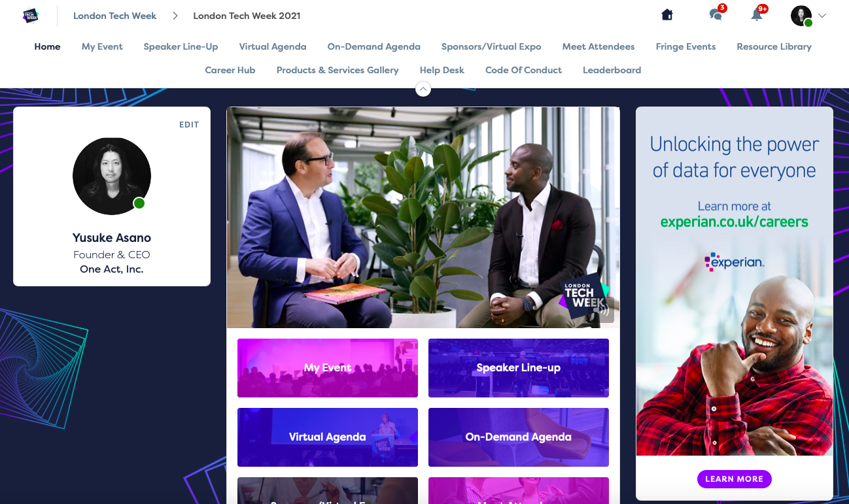The image size is (849, 504).
Task: Open the On-Demand Agenda menu item
Action: pos(374,46)
